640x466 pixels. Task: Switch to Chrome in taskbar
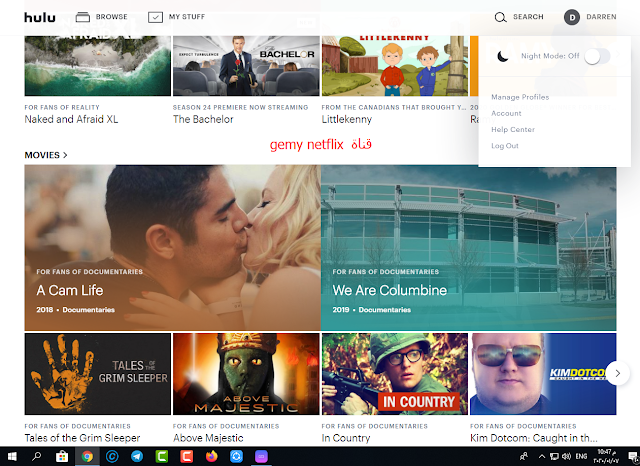coord(87,456)
